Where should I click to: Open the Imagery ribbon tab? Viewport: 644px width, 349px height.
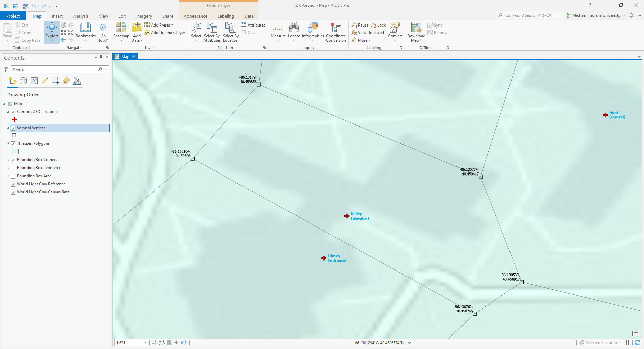coord(144,16)
